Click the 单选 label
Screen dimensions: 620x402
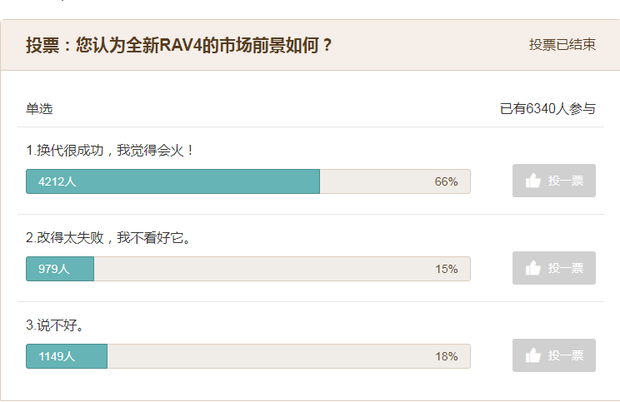(x=39, y=108)
